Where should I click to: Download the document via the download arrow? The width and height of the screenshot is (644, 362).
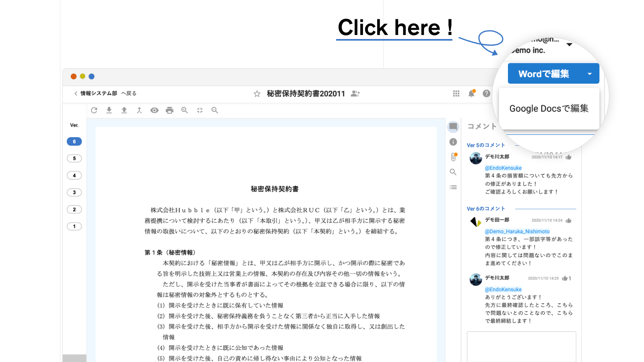point(109,110)
